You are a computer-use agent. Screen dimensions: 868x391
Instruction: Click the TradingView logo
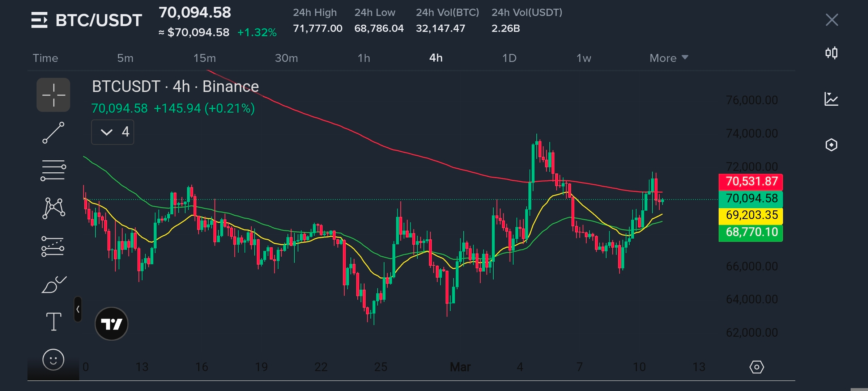coord(111,324)
